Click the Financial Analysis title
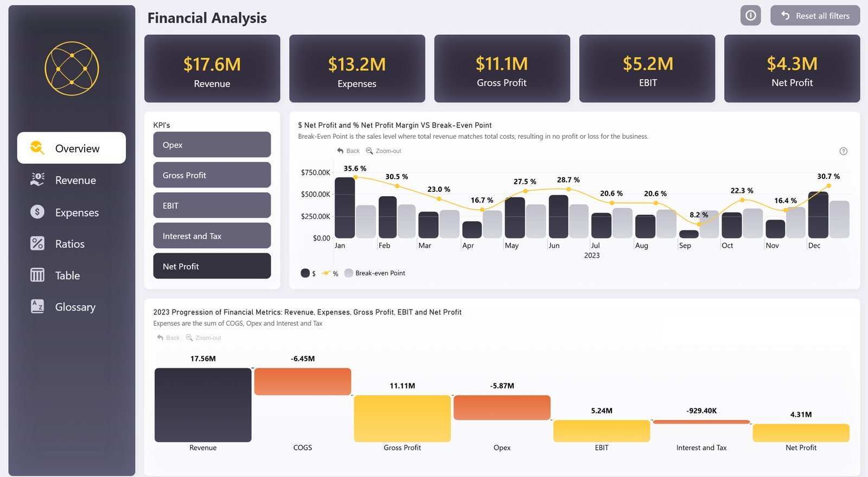The height and width of the screenshot is (477, 868). point(207,18)
